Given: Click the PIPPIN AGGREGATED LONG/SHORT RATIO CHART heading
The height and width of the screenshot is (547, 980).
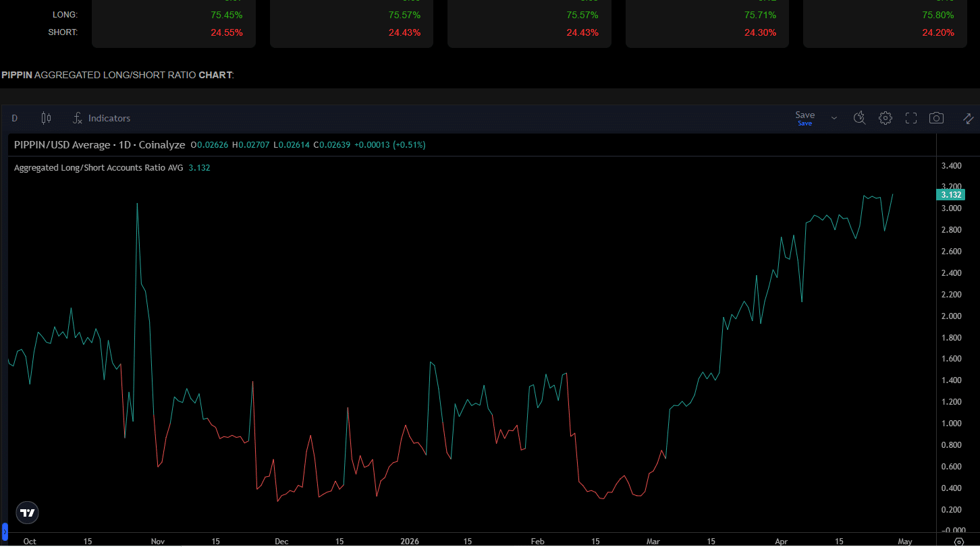Looking at the screenshot, I should coord(117,75).
